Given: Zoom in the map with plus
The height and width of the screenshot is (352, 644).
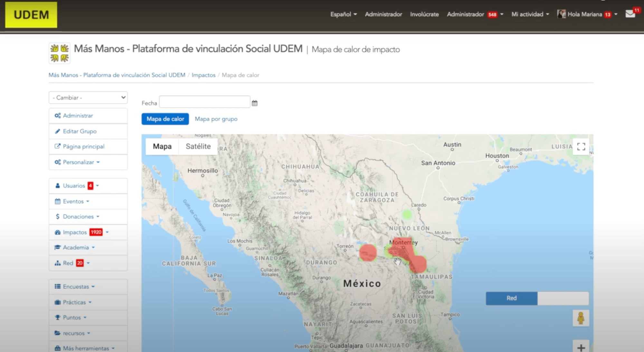Looking at the screenshot, I should [x=581, y=347].
